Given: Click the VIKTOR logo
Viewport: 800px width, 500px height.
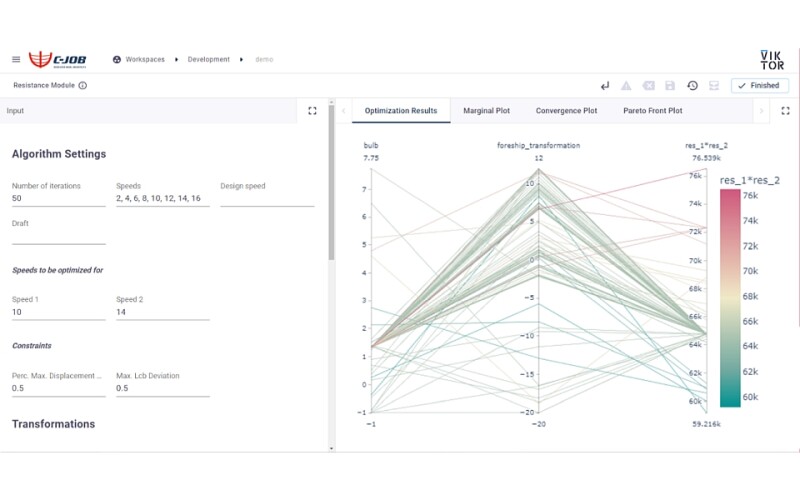Looking at the screenshot, I should (771, 59).
